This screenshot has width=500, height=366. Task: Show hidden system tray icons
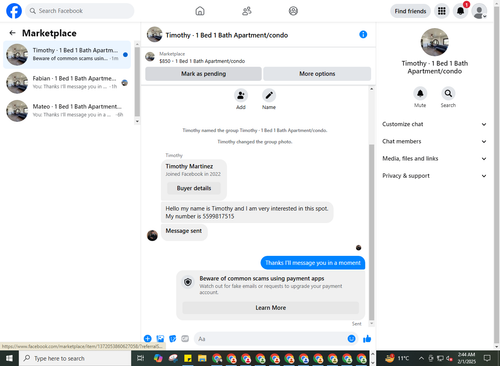(x=421, y=358)
